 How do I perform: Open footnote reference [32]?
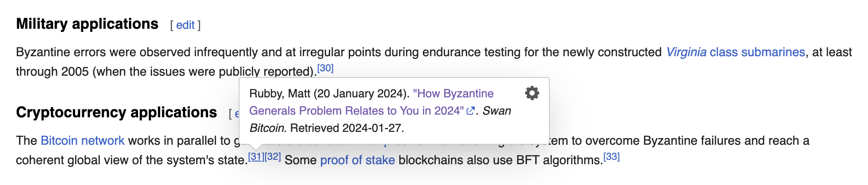pyautogui.click(x=273, y=157)
